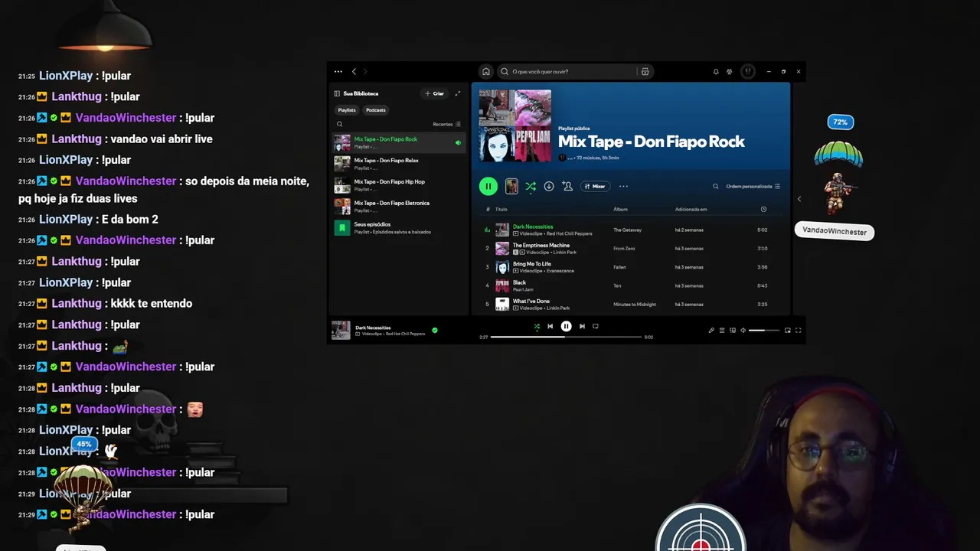
Task: Select the 'Playlists' filter chip
Action: [x=347, y=110]
